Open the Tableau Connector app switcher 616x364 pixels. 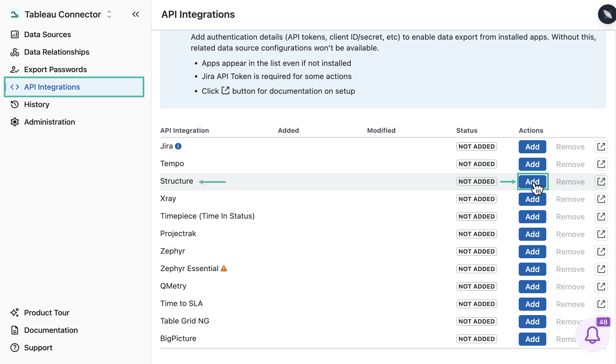pos(109,14)
